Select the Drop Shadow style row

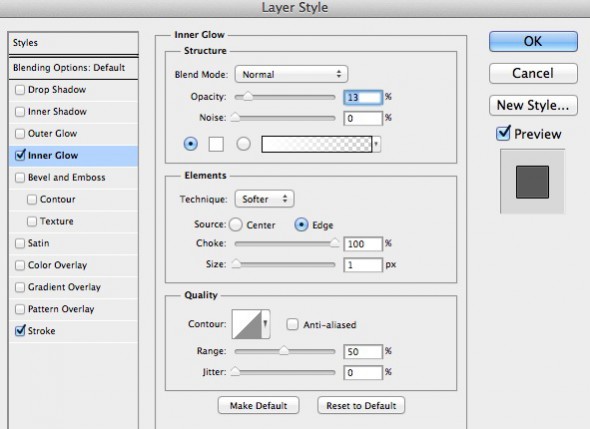[x=73, y=90]
